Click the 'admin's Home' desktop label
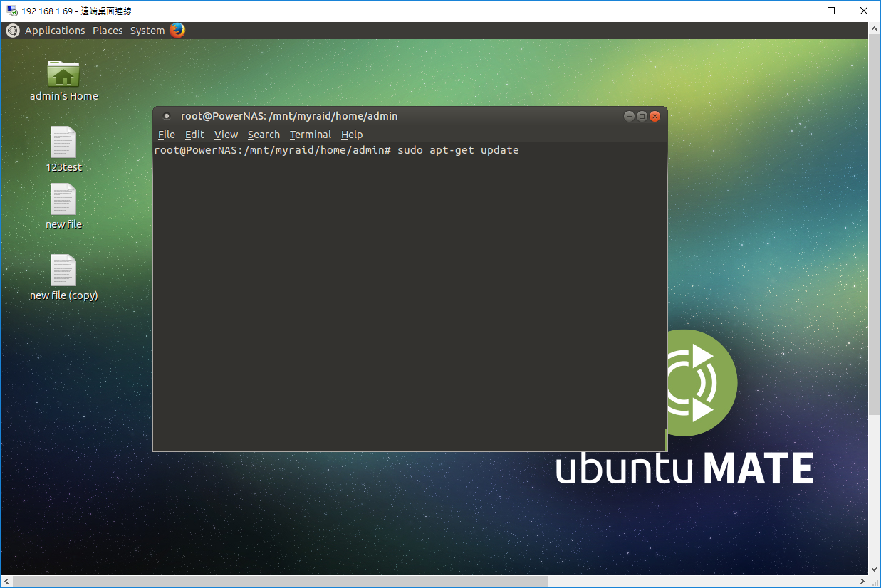The height and width of the screenshot is (588, 881). (64, 96)
